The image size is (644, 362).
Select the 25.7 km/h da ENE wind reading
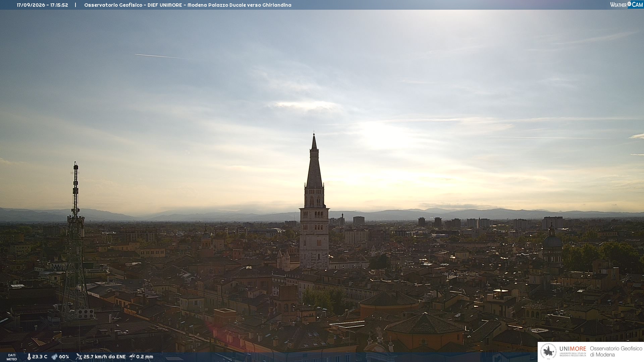click(x=104, y=357)
